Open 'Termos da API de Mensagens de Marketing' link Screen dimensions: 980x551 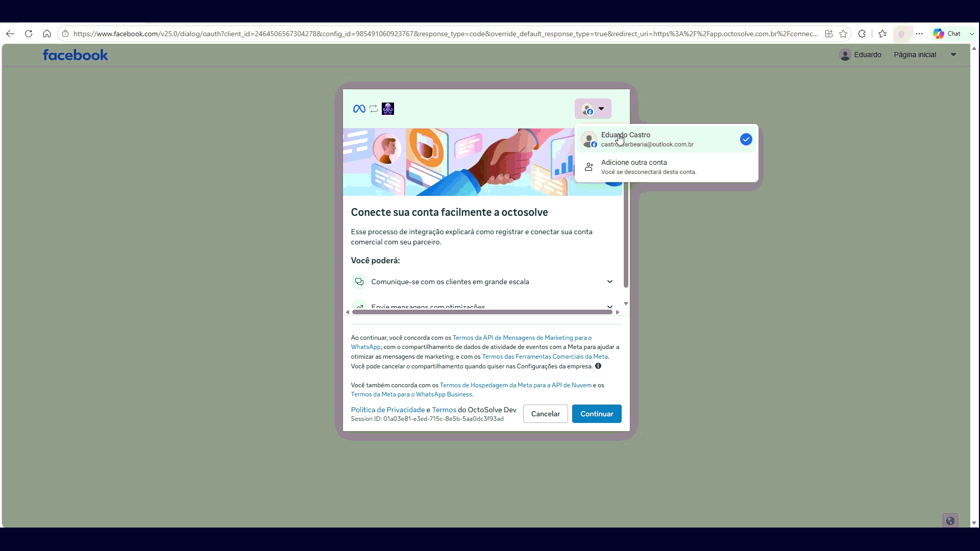522,338
